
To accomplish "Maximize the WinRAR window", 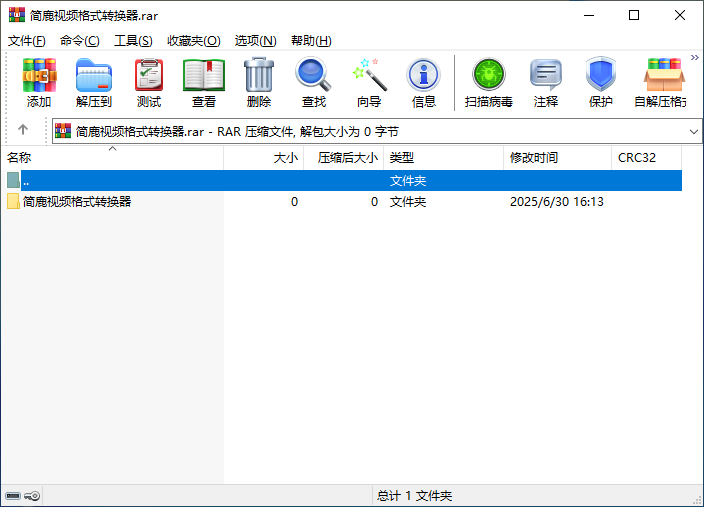I will [x=634, y=15].
